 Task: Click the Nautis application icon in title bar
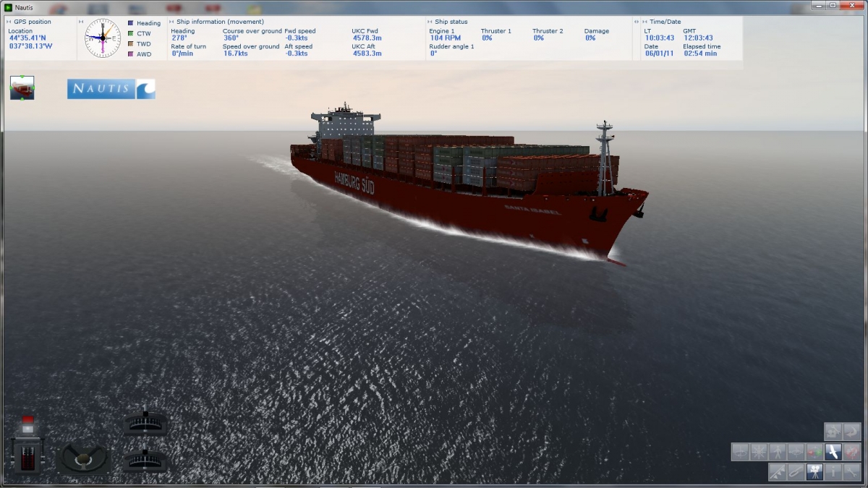coord(8,7)
